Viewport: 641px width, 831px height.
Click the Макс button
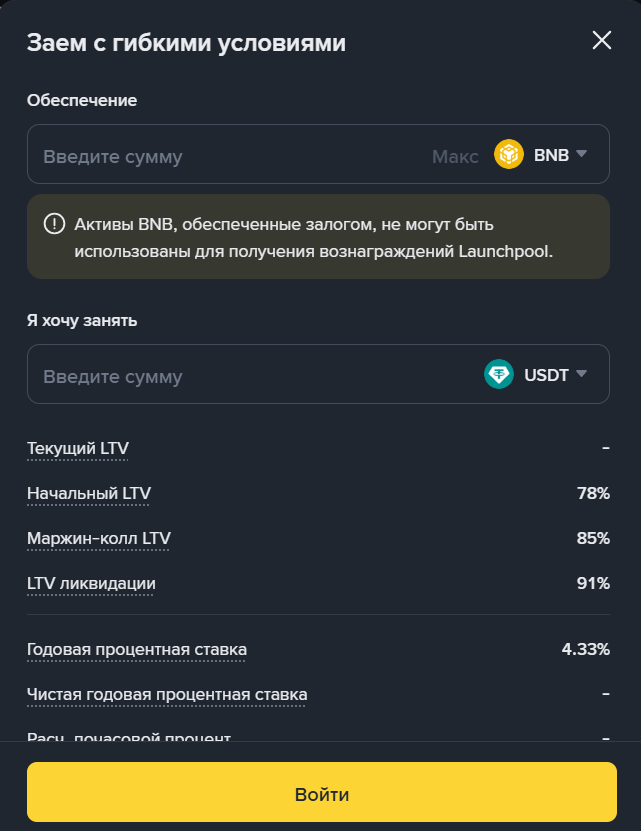coord(455,156)
